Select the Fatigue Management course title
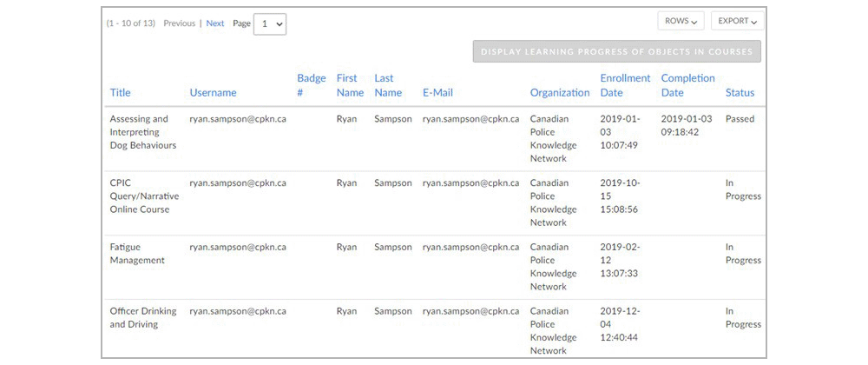 point(137,254)
